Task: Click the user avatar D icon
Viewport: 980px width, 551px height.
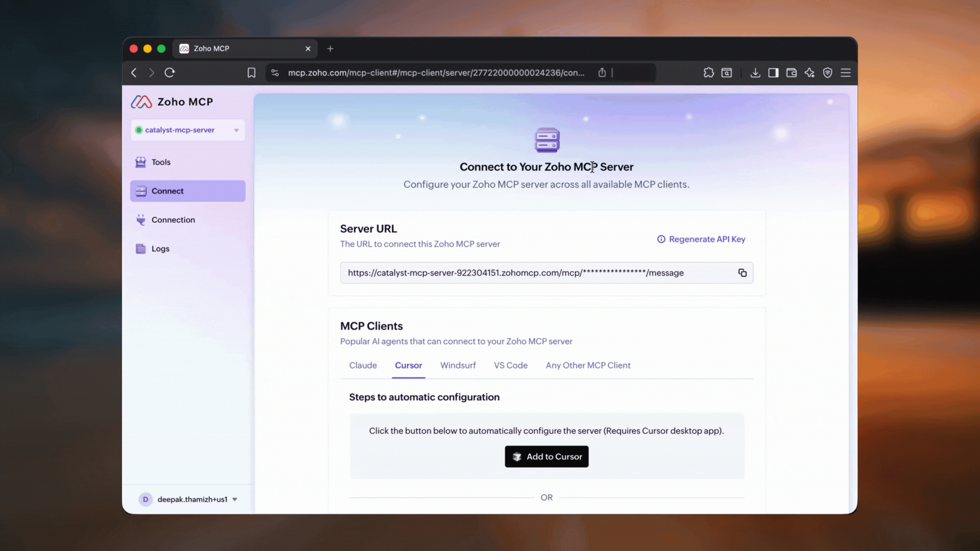Action: tap(145, 499)
